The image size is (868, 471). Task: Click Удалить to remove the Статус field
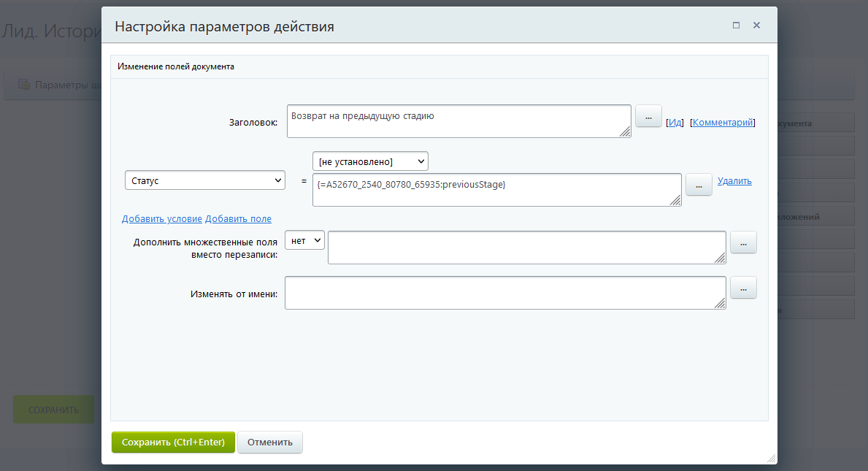tap(734, 181)
